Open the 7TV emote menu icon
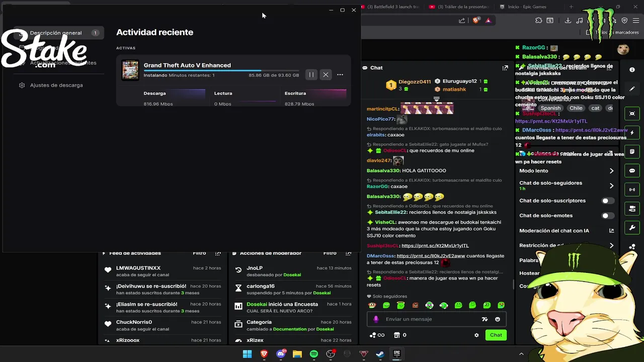The width and height of the screenshot is (644, 362). [485, 319]
